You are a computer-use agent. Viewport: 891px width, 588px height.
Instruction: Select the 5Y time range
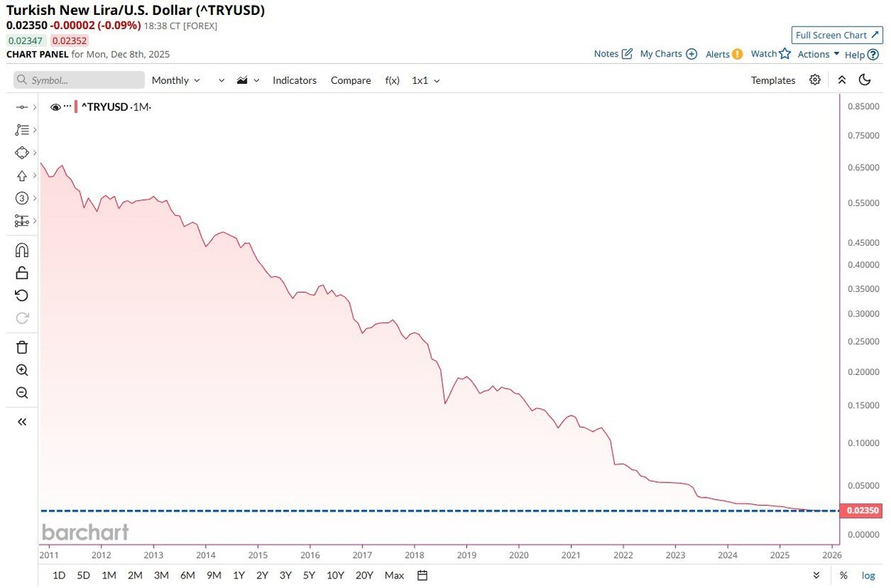click(x=309, y=575)
